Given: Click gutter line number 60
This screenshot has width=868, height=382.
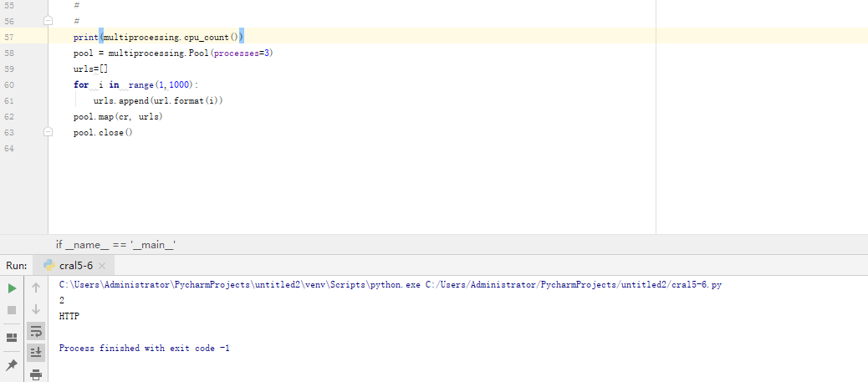Looking at the screenshot, I should (9, 84).
